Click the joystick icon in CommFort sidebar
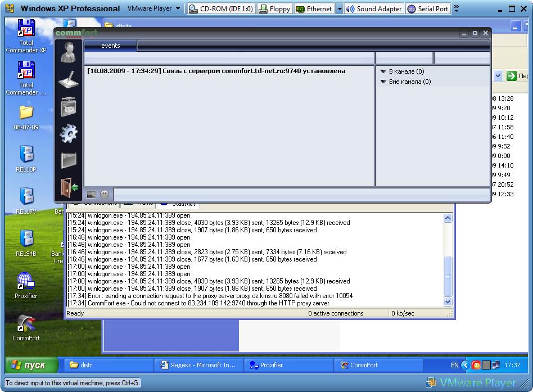This screenshot has height=392, width=533. click(x=69, y=80)
